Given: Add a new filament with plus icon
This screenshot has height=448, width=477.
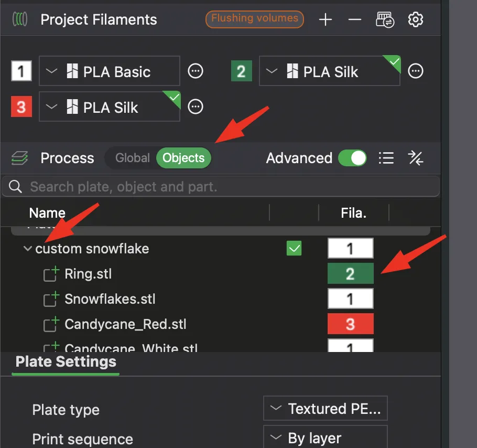Looking at the screenshot, I should (x=326, y=20).
